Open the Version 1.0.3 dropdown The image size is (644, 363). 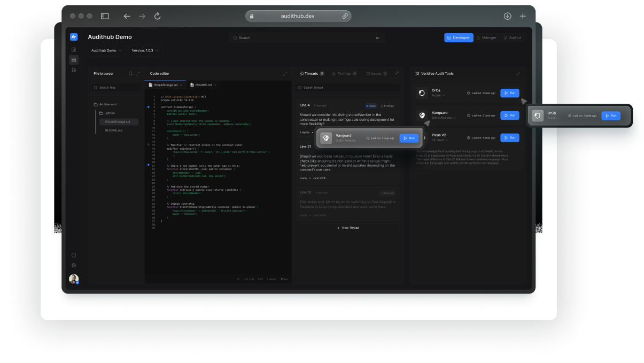145,50
